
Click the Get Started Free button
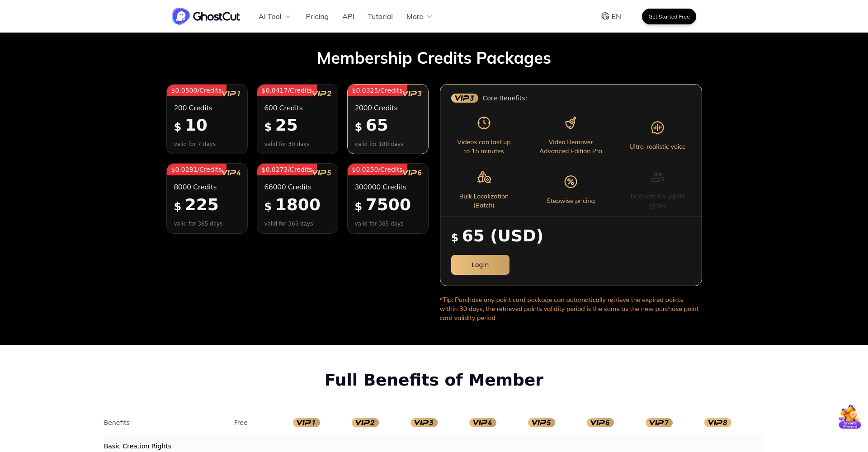(x=669, y=16)
